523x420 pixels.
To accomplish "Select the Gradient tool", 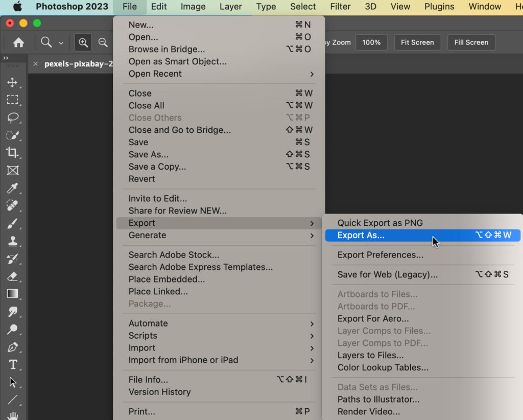I will [12, 294].
